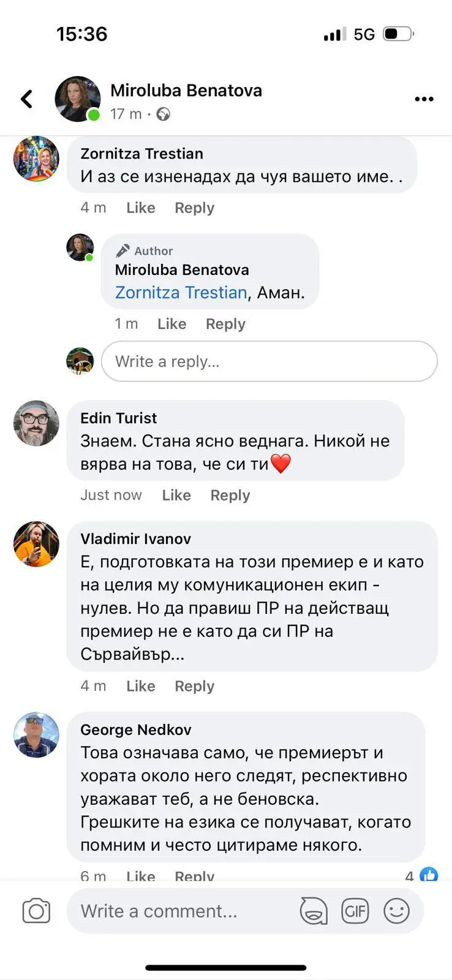This screenshot has height=980, width=452.
Task: Open George Nedkov's profile avatar
Action: click(37, 735)
